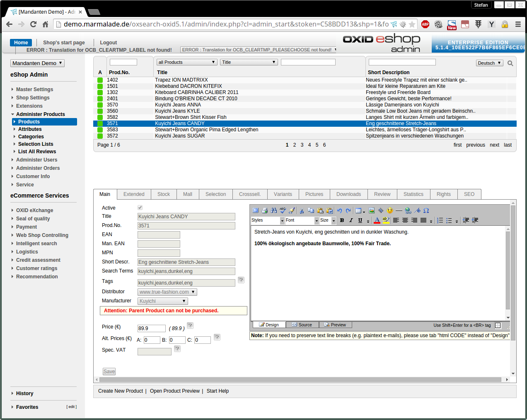The height and width of the screenshot is (420, 527).
Task: Insert special character with Omega icon
Action: (426, 210)
